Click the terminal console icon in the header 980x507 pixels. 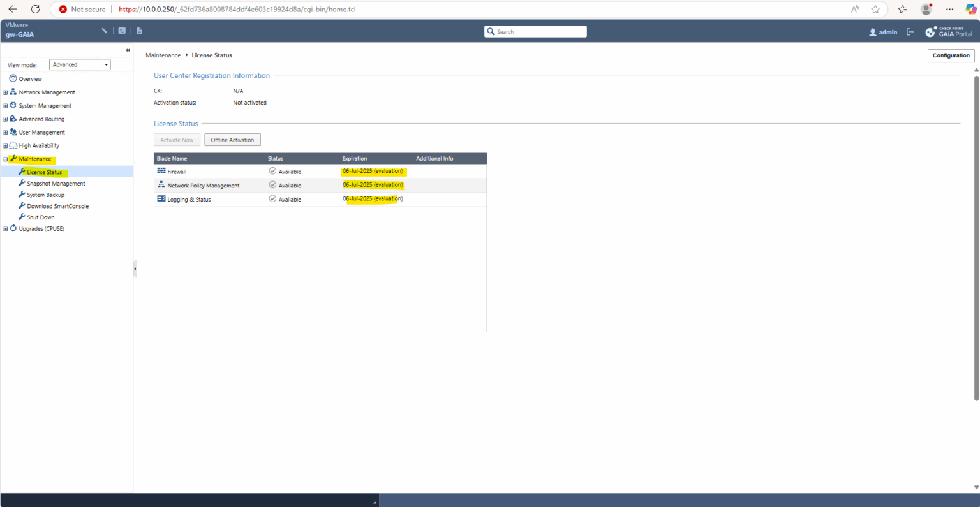pos(121,30)
